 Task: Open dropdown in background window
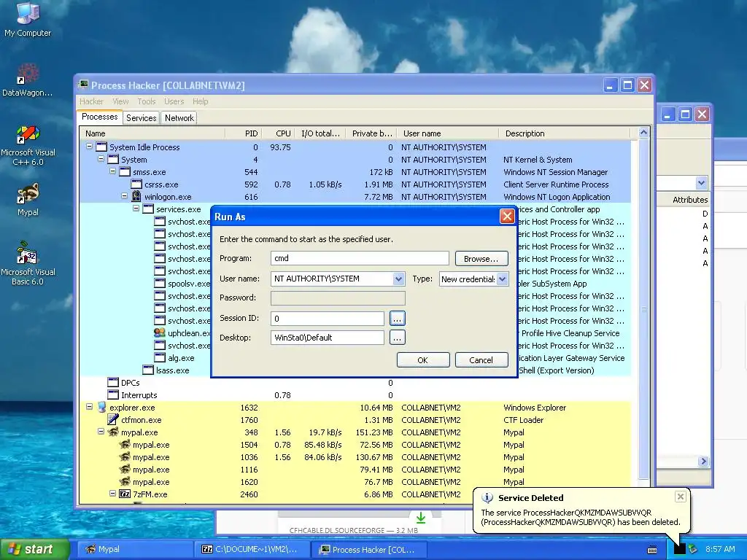pos(701,183)
